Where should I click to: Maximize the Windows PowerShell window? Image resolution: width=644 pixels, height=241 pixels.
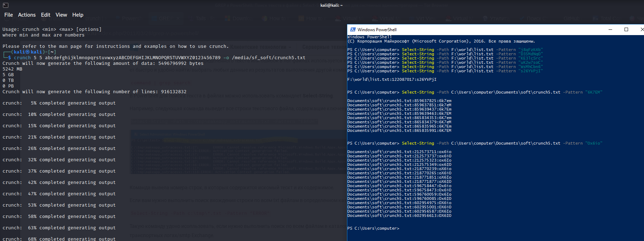[x=626, y=29]
